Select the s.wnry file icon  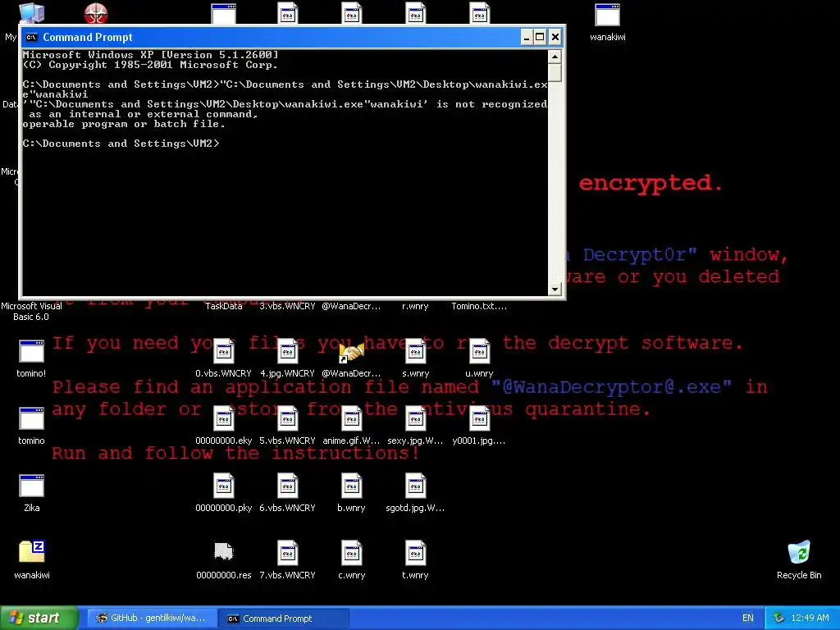pyautogui.click(x=415, y=351)
